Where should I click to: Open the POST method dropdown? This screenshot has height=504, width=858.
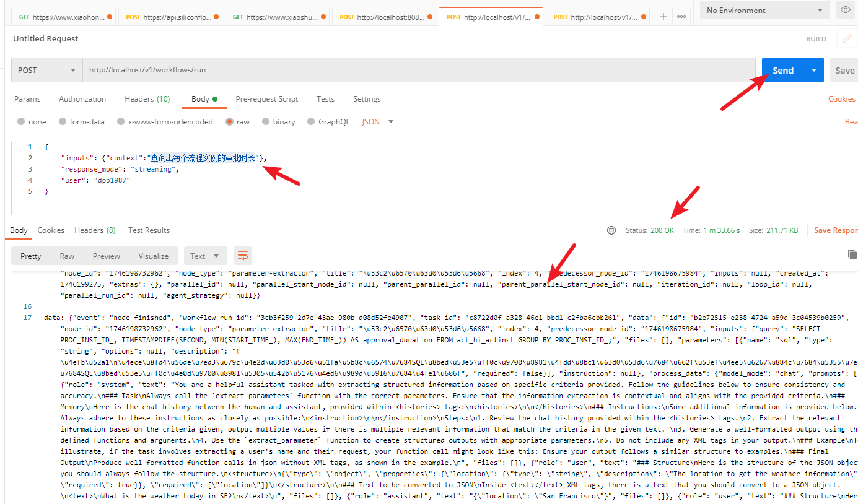[x=47, y=70]
